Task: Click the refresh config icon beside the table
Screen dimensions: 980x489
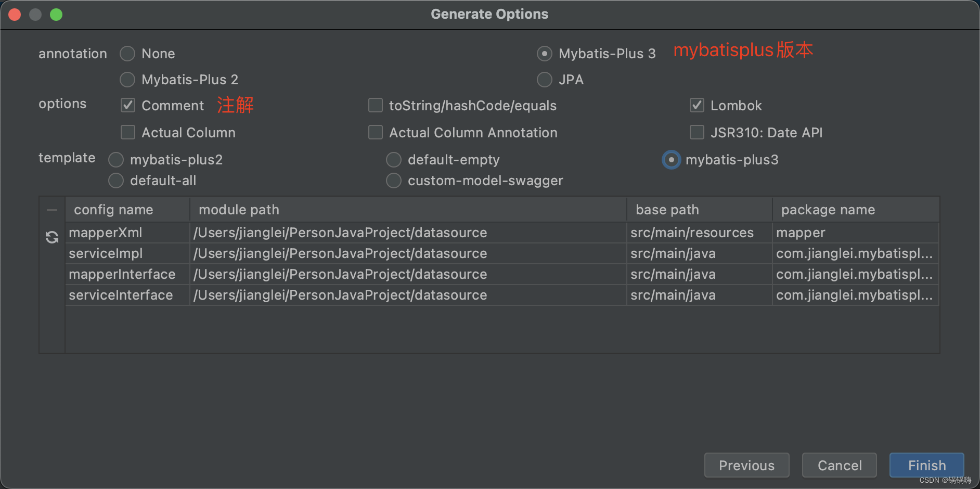Action: point(52,237)
